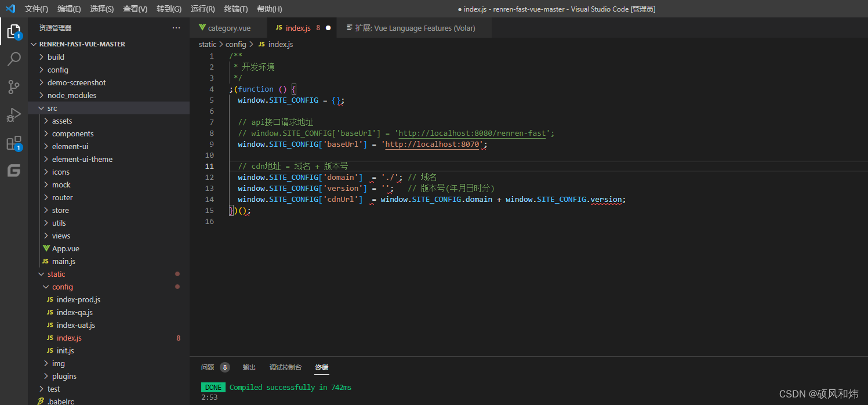Click config in the breadcrumb
This screenshot has width=868, height=405.
click(x=236, y=44)
